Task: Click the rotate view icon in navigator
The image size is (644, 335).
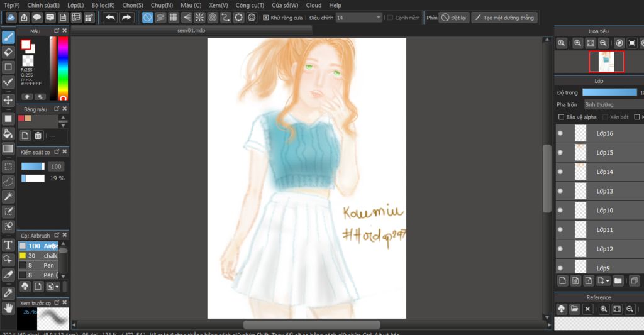Action: pyautogui.click(x=619, y=43)
